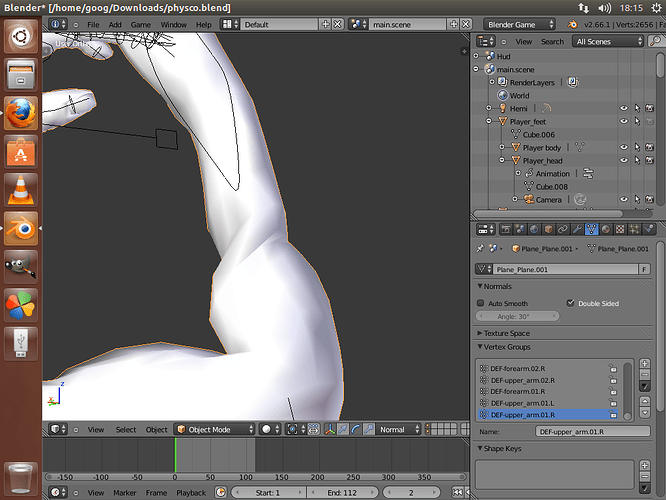Image resolution: width=666 pixels, height=500 pixels.
Task: Enable the Auto Smooth checkbox
Action: tap(480, 303)
